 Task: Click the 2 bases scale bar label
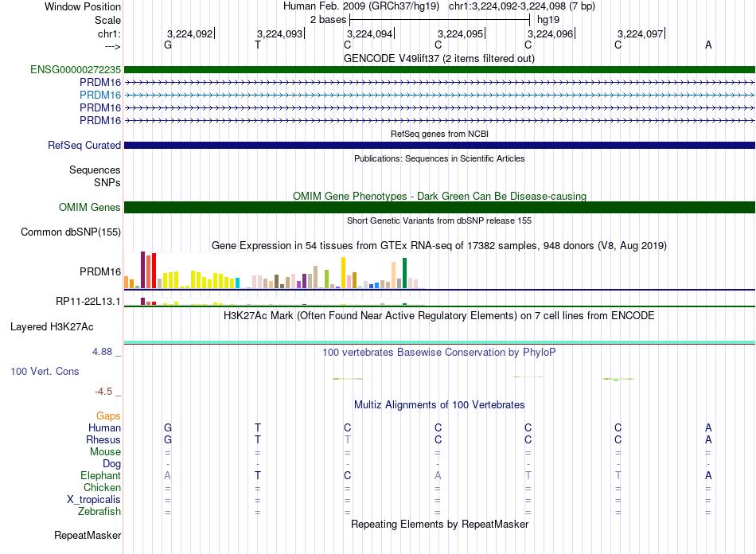point(328,20)
